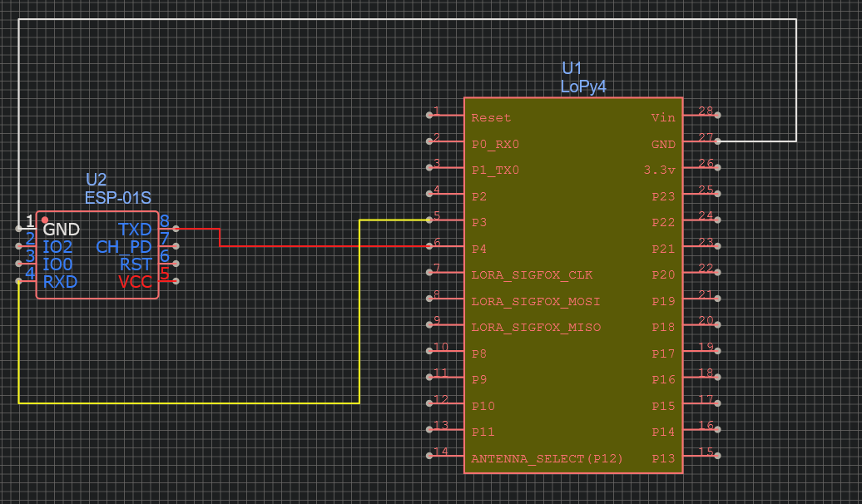Click the Vin pin label on LoPy4

coord(663,117)
